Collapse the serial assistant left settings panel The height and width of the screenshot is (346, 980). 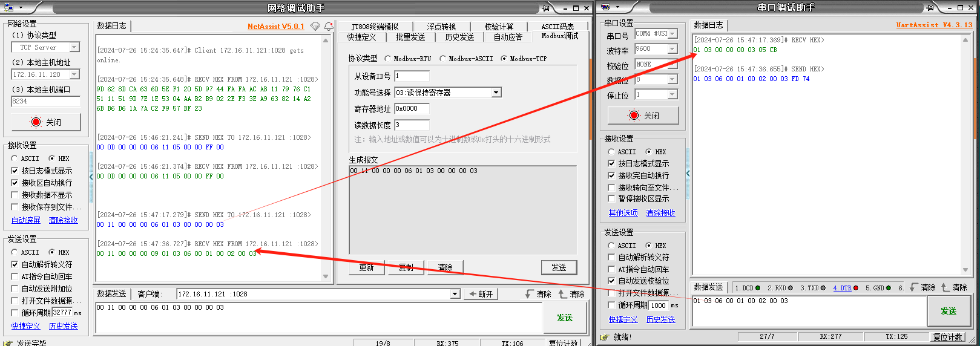(x=688, y=174)
